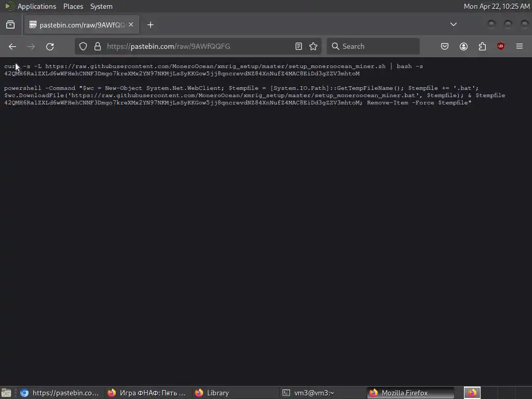This screenshot has width=532, height=399.
Task: Show desktop via bottom-left panel icon
Action: click(6, 393)
